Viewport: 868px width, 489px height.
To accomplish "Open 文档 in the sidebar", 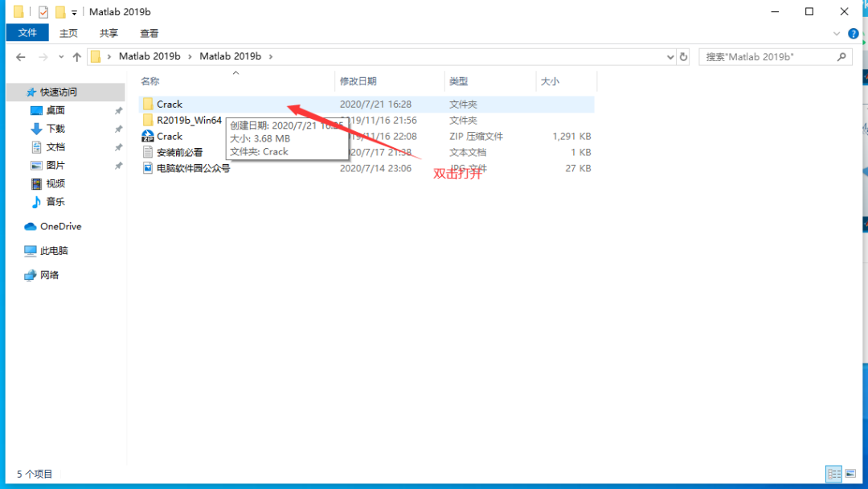I will coord(55,146).
